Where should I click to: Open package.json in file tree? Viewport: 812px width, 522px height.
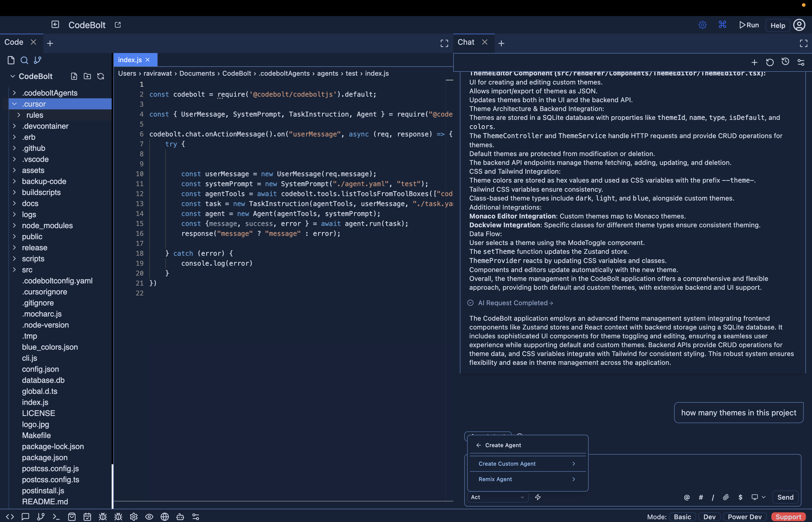click(x=45, y=458)
